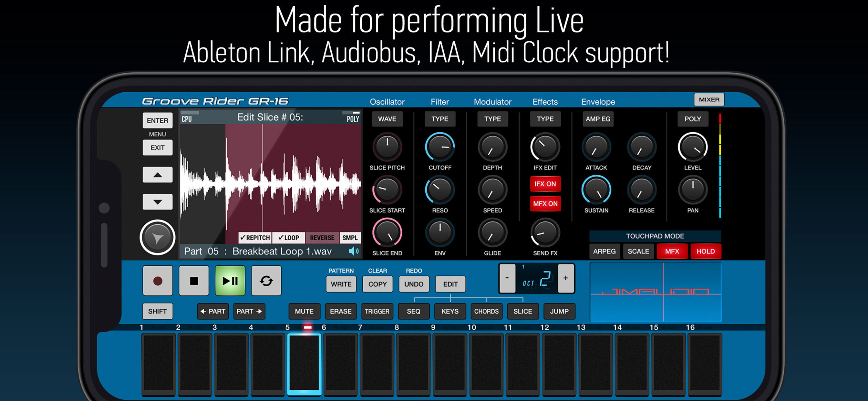868x401 pixels.
Task: Click the SLICE START knob
Action: click(387, 190)
